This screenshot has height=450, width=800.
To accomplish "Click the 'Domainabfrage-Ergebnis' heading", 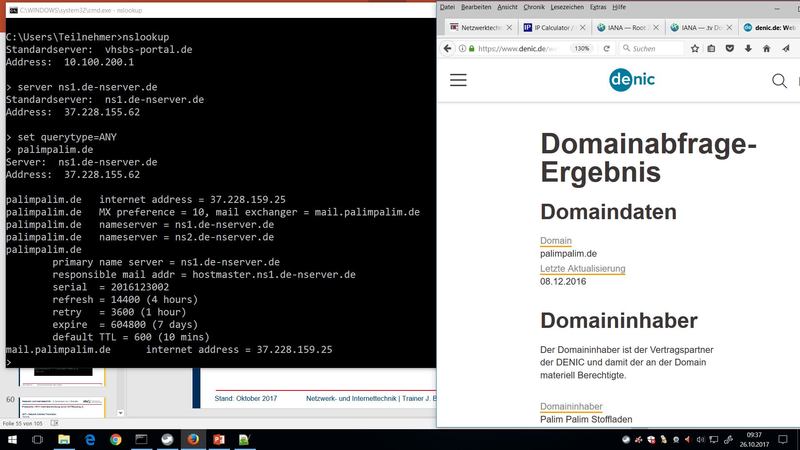I will point(648,158).
